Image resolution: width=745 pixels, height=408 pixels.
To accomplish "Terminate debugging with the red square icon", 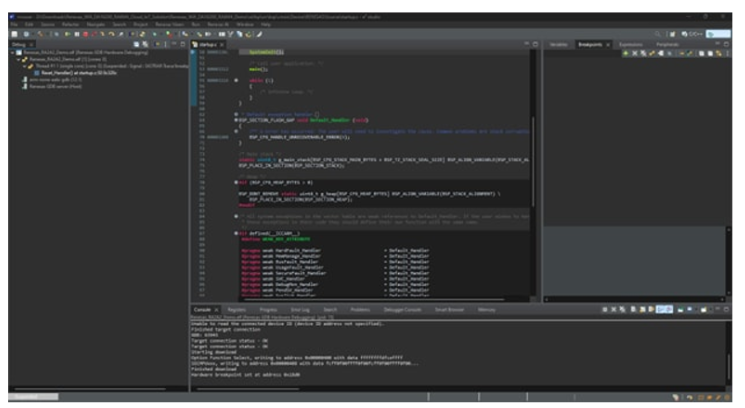I will click(86, 34).
